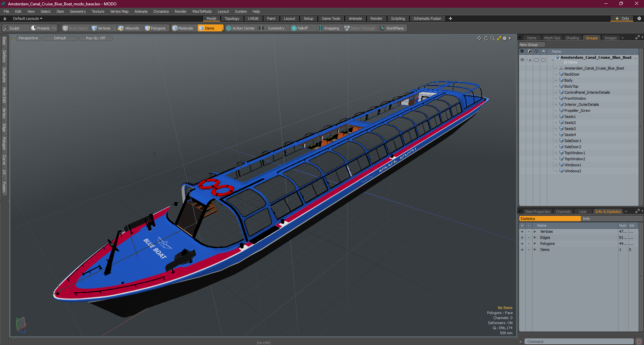The image size is (644, 345).
Task: Open the Presets browser
Action: point(43,28)
